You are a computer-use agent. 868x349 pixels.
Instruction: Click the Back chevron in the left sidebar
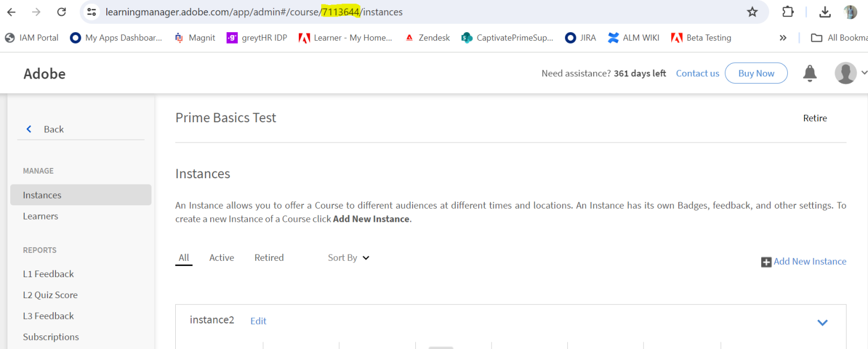point(29,128)
